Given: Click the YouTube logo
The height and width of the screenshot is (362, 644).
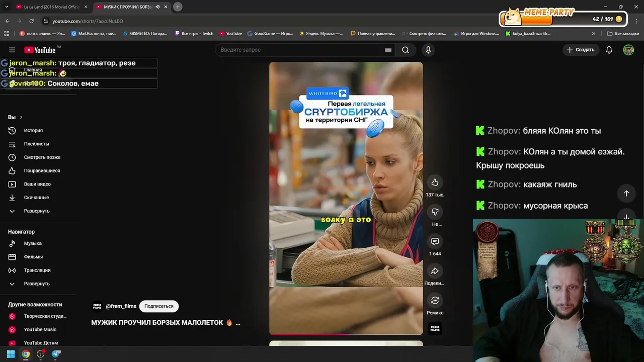Looking at the screenshot, I should click(40, 50).
